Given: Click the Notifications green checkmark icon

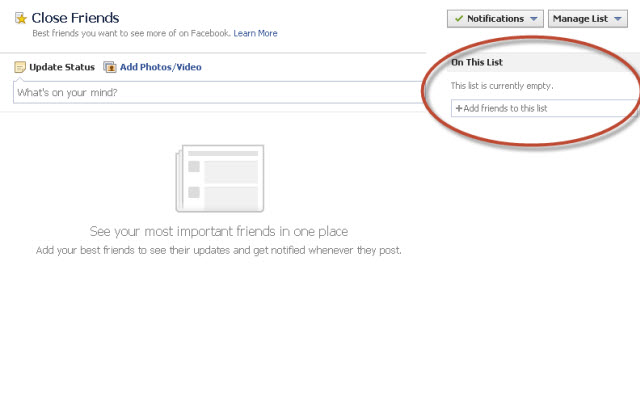Looking at the screenshot, I should tap(459, 19).
